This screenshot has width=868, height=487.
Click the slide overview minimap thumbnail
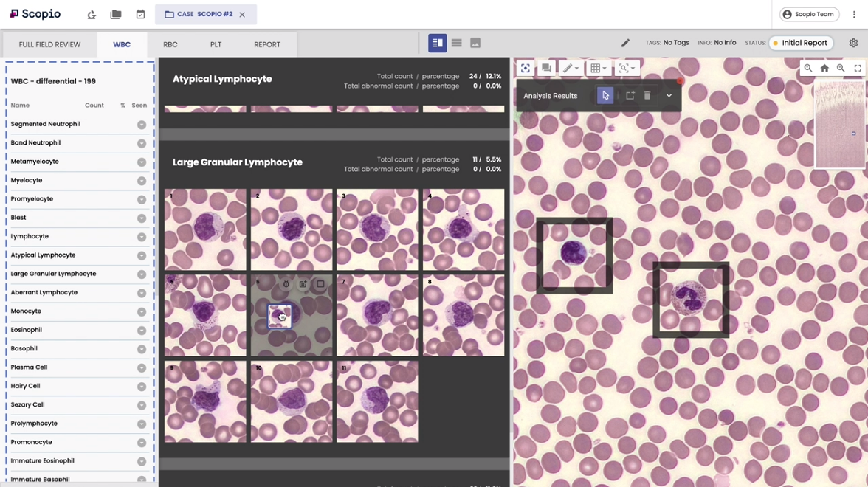pos(840,124)
